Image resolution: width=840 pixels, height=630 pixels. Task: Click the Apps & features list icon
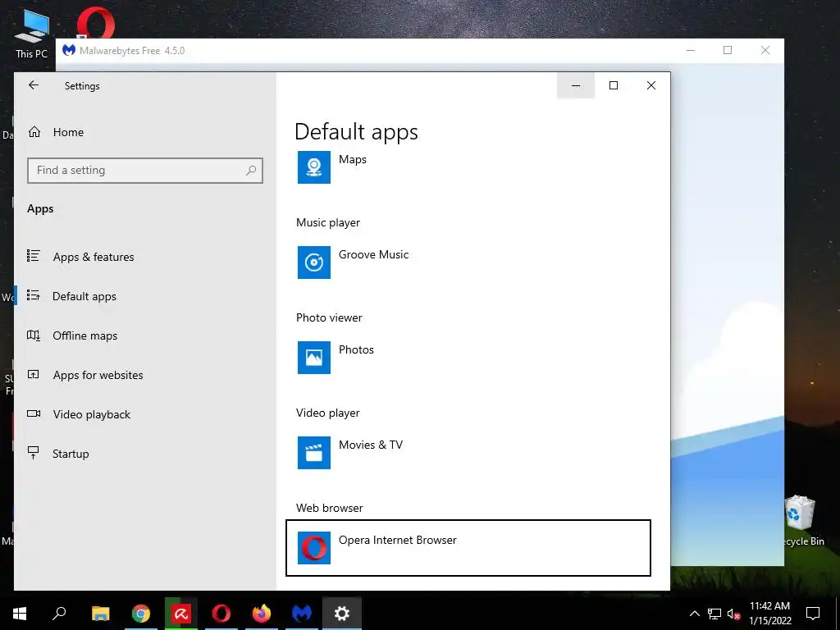[33, 256]
